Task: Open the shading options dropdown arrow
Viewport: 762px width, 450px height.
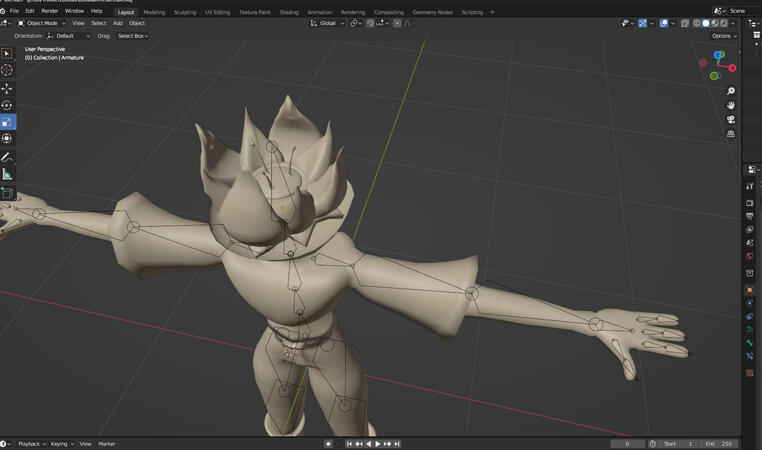Action: (733, 23)
